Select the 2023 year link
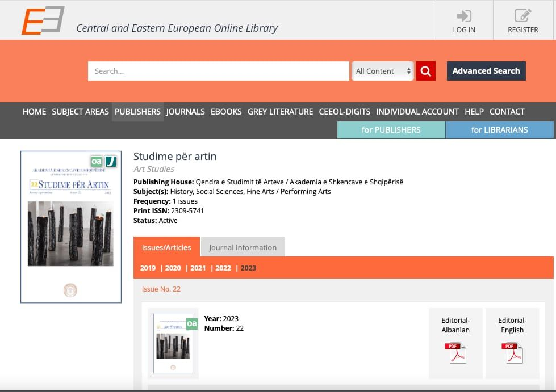This screenshot has height=392, width=556. point(248,268)
